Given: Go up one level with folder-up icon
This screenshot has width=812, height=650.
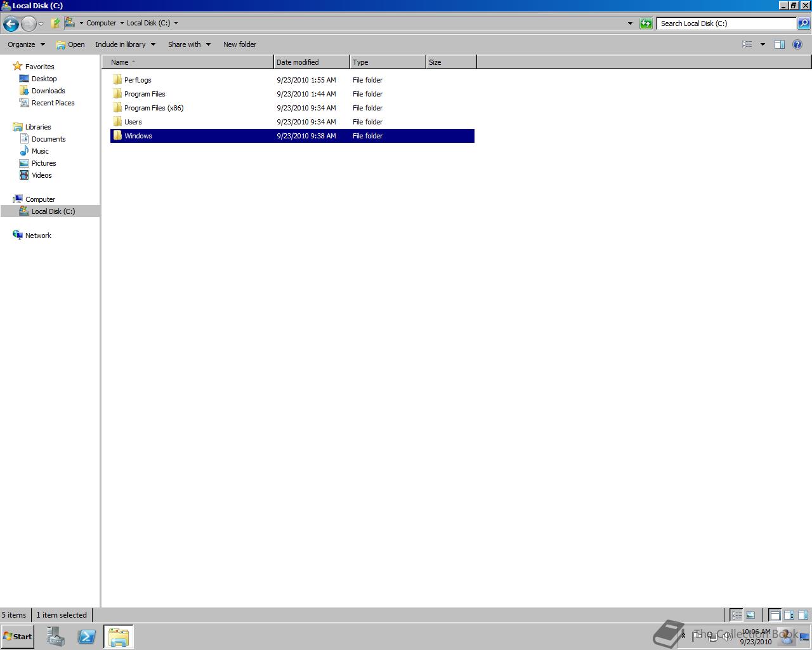Looking at the screenshot, I should click(x=55, y=23).
